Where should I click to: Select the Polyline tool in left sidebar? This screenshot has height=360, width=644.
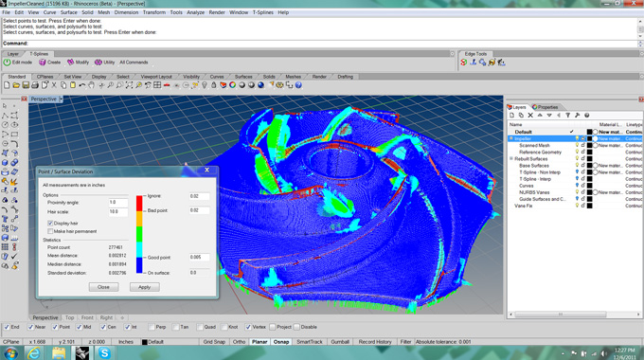tap(5, 116)
